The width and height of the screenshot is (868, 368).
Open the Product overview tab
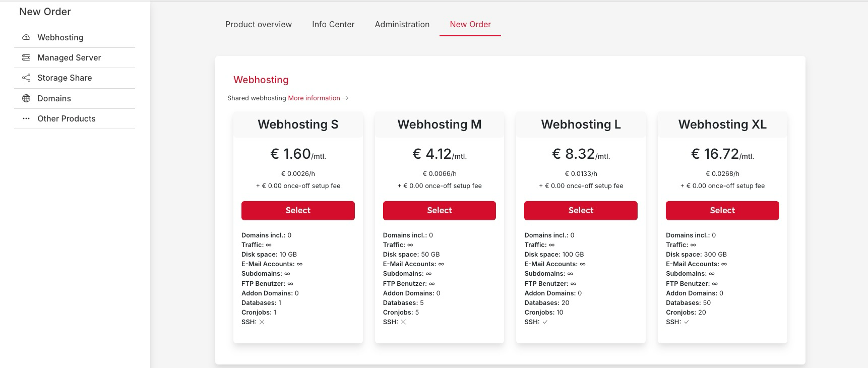[258, 24]
